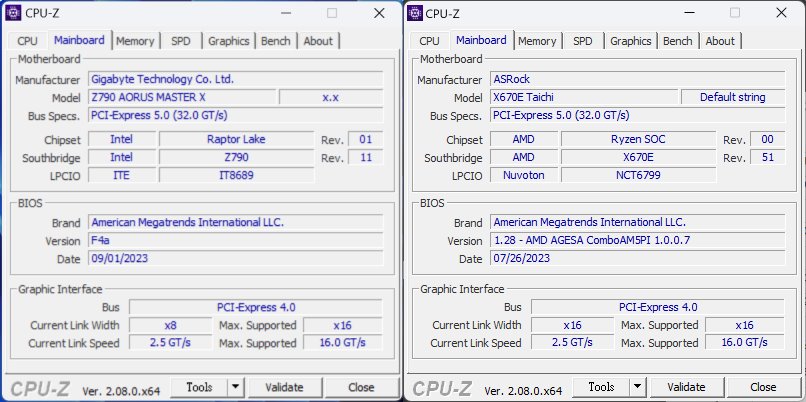Screen dimensions: 806x402
Task: Open Bench tab in left window
Action: (276, 41)
